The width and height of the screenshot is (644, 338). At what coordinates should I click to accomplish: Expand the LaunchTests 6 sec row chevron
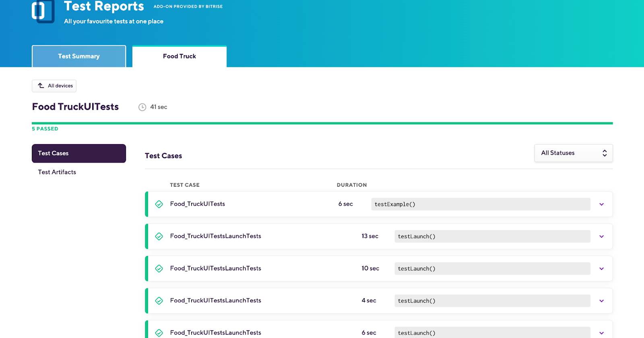601,333
